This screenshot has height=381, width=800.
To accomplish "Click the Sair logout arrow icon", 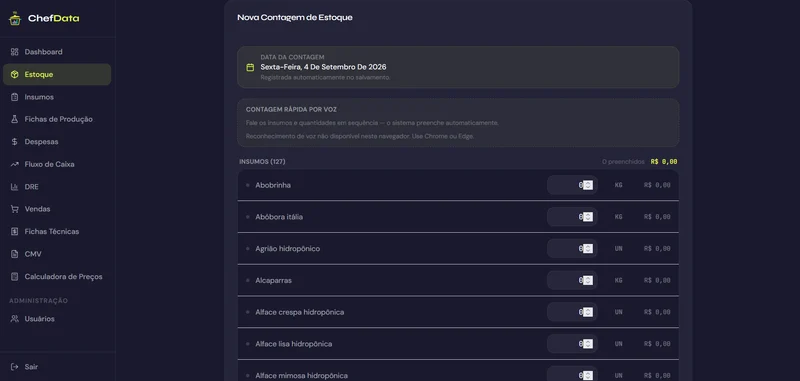I will [x=14, y=367].
